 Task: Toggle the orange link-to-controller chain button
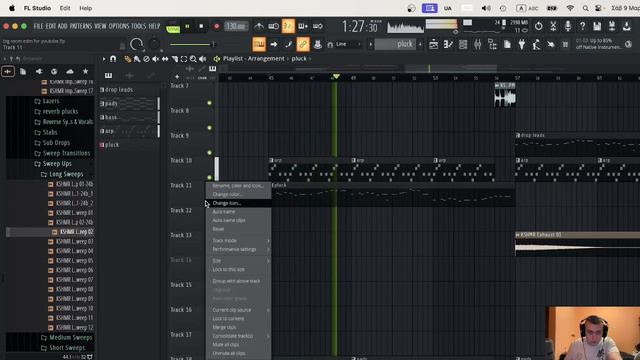coord(303,44)
